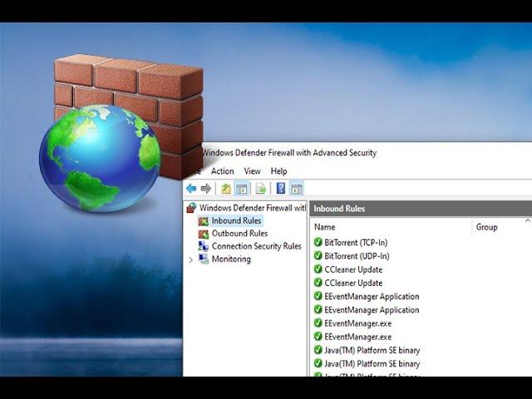Click green check icon of second EEventManager Application
This screenshot has width=532, height=399.
point(318,309)
